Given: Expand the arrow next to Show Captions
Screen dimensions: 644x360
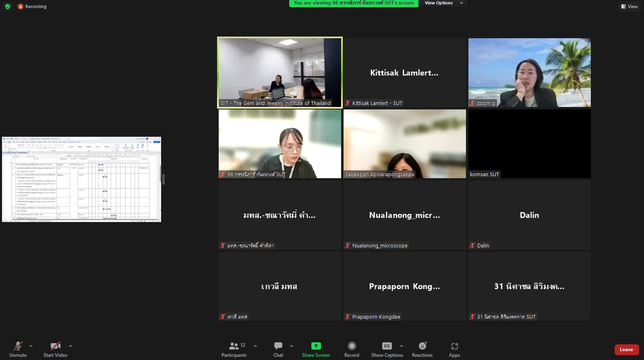Looking at the screenshot, I should [x=402, y=346].
